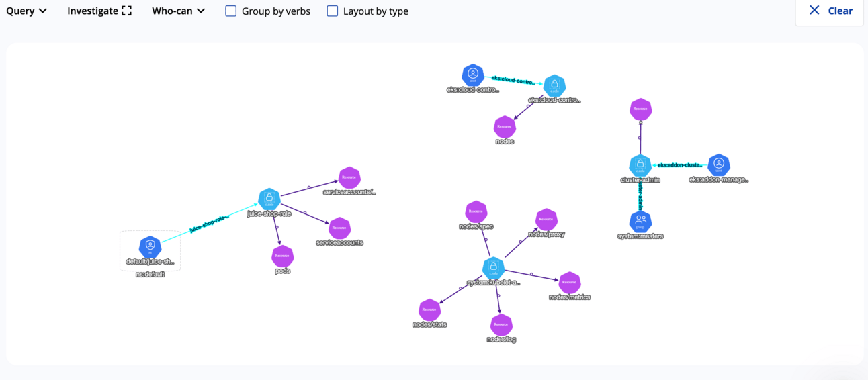The height and width of the screenshot is (380, 868).
Task: Click the nodes/metrics resource node
Action: point(570,282)
